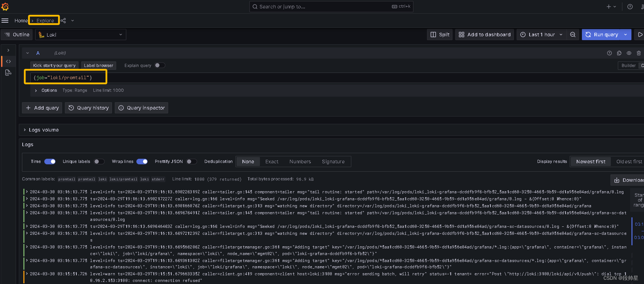Click the LogQL query editor field
Screen dimensions: 644x284
337,78
